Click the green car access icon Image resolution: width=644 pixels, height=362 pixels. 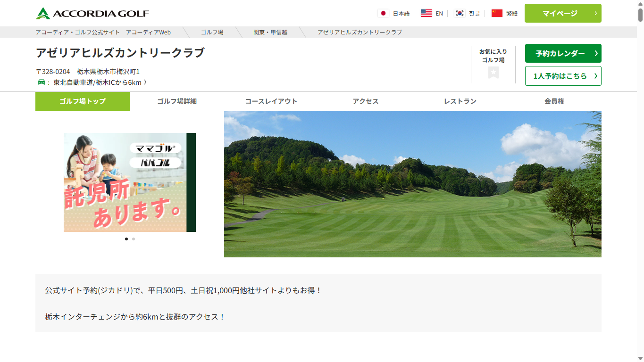pyautogui.click(x=42, y=82)
